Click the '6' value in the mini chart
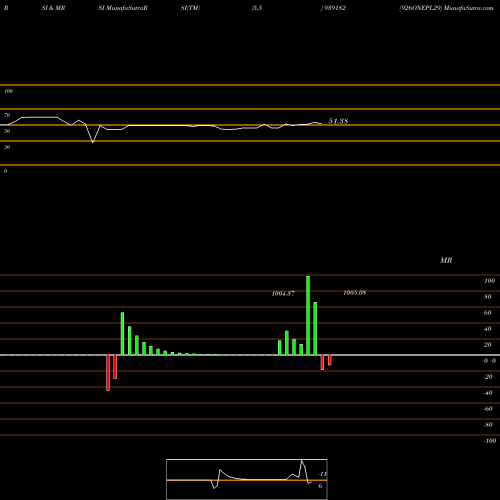The width and height of the screenshot is (500, 500). pos(320,486)
